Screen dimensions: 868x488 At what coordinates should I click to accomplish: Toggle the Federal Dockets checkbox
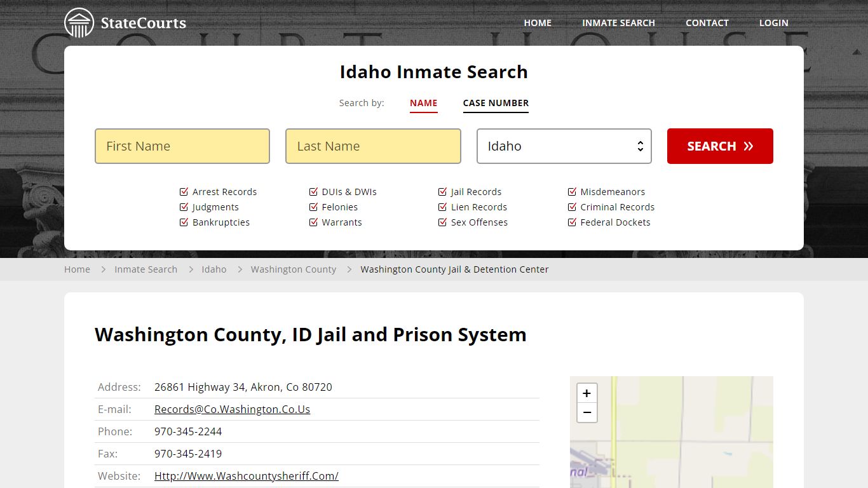point(572,222)
